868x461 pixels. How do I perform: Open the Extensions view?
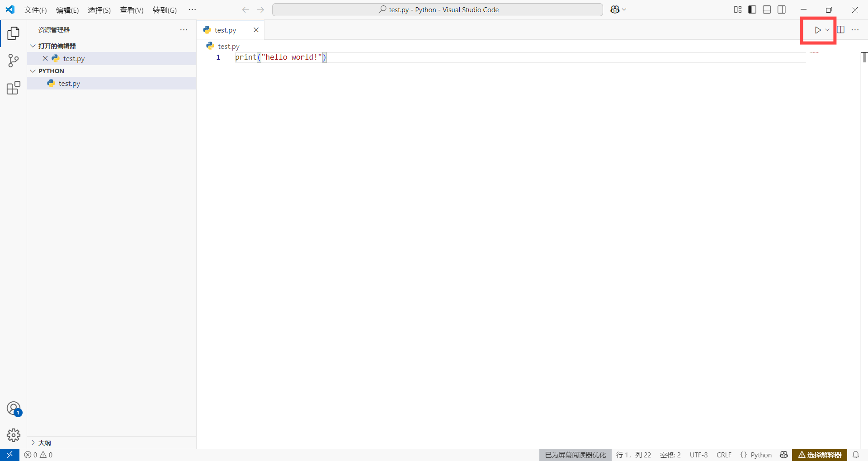pyautogui.click(x=13, y=88)
